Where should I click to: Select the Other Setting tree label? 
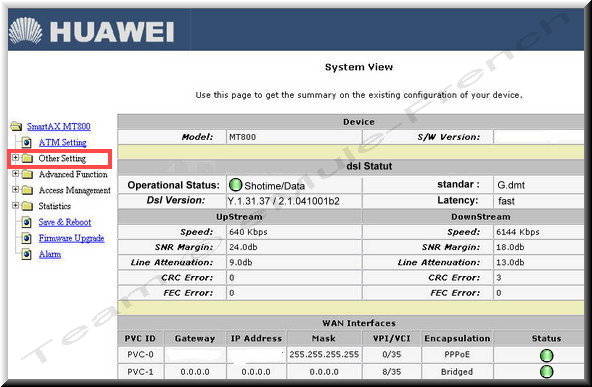(x=62, y=158)
